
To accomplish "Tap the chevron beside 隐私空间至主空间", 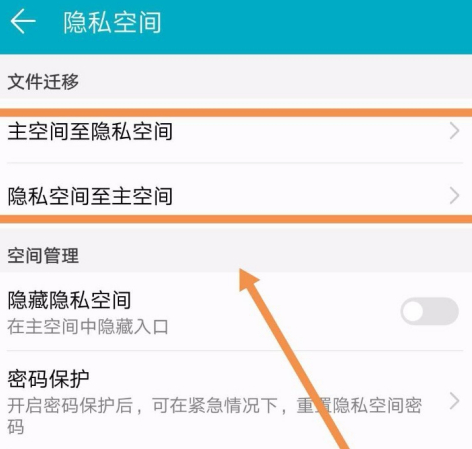I will tap(454, 196).
